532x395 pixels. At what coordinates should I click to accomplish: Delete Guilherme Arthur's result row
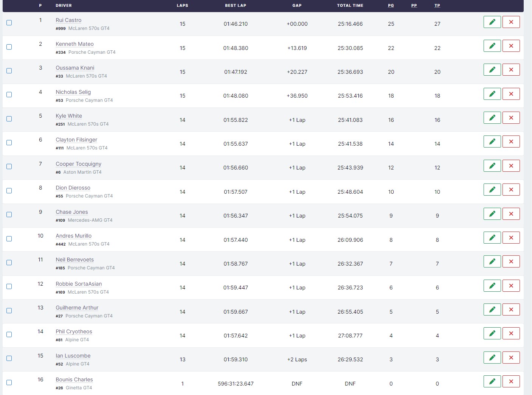click(511, 309)
